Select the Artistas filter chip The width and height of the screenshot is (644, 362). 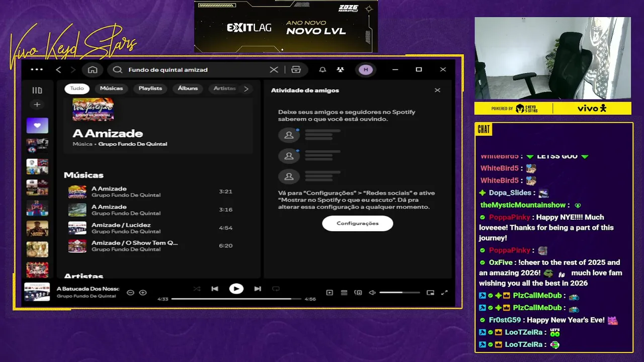[224, 88]
